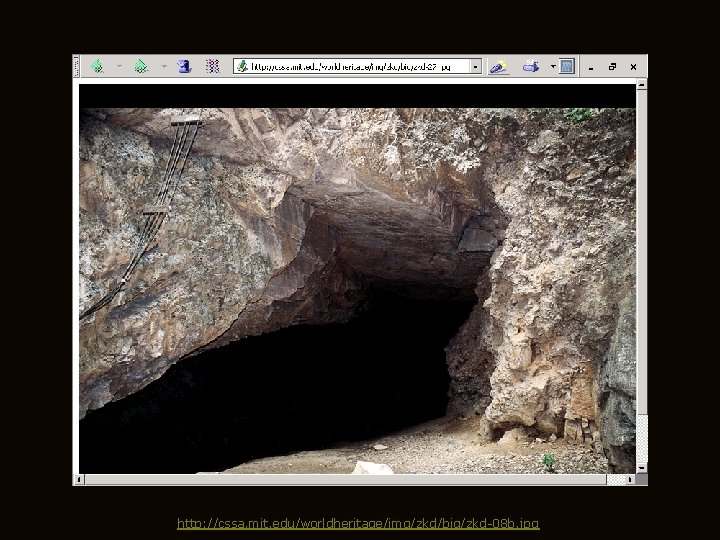Viewport: 720px width, 540px height.
Task: Click the blue framed window icon
Action: click(x=567, y=66)
